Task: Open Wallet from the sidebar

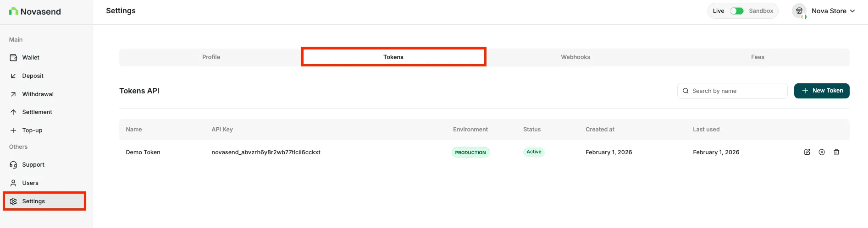Action: [x=31, y=58]
